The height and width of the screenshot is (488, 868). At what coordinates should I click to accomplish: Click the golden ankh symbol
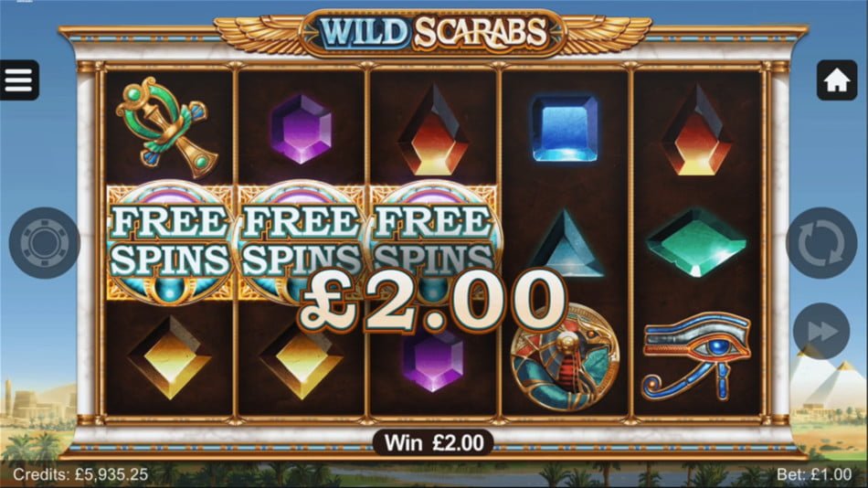coord(167,126)
